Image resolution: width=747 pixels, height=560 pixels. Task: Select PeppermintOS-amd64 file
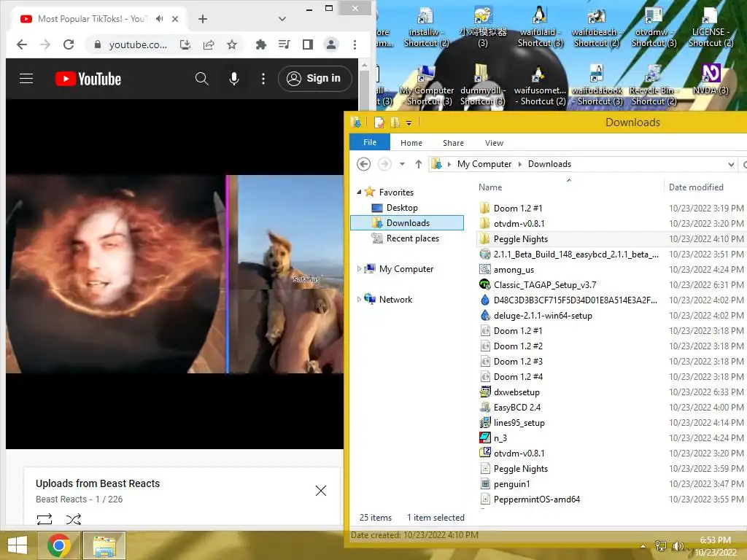point(536,499)
